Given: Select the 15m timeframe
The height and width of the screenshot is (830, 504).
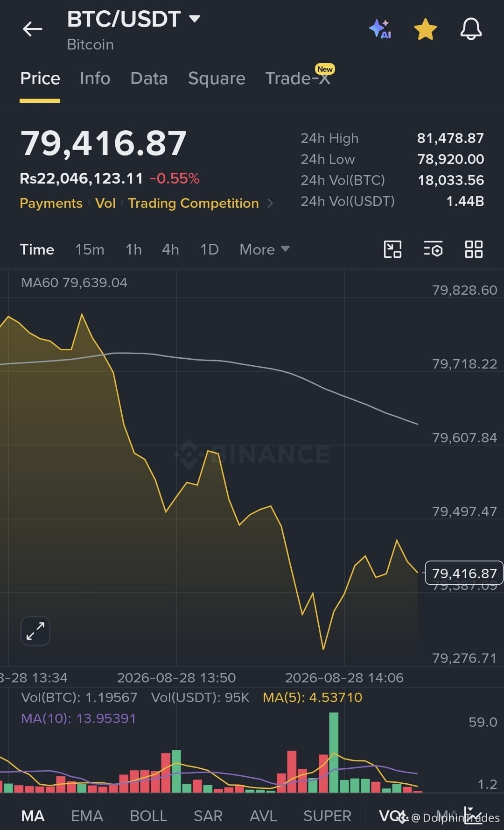Looking at the screenshot, I should pyautogui.click(x=90, y=249).
